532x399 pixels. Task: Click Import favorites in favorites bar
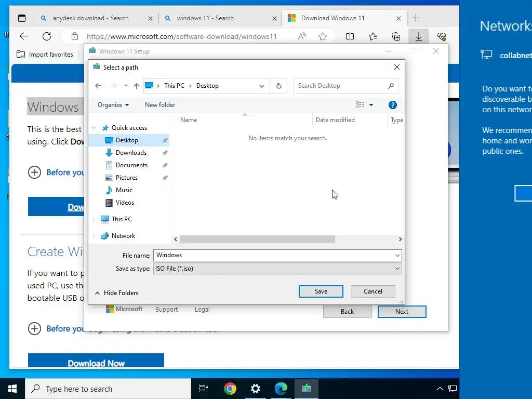pyautogui.click(x=45, y=54)
